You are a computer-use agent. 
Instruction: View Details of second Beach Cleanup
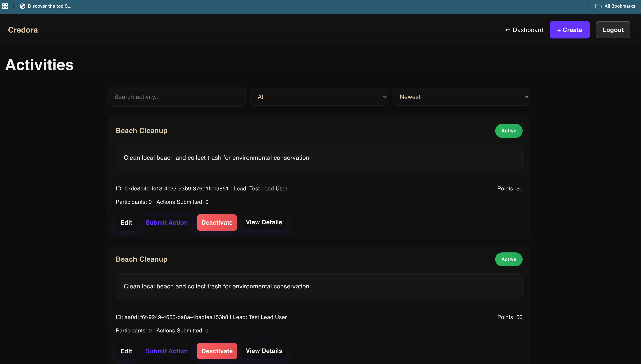(x=264, y=351)
